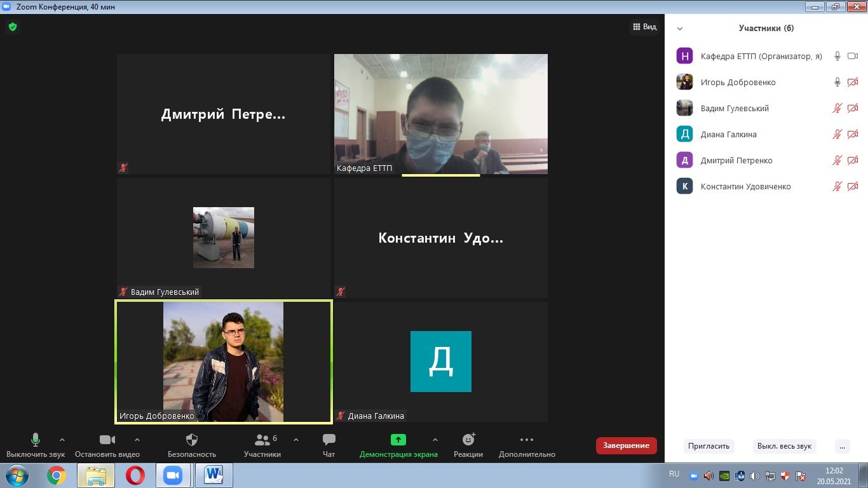Open the Chat (Чат) bubble icon
This screenshot has width=868, height=488.
[x=329, y=440]
